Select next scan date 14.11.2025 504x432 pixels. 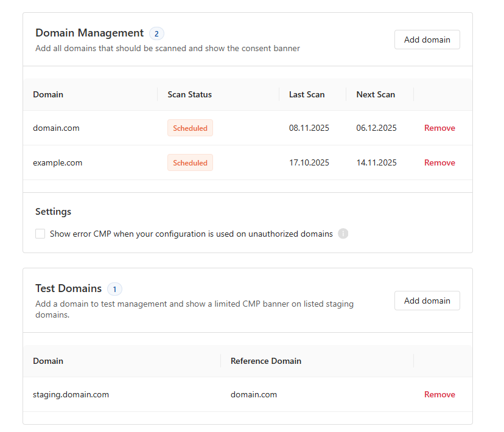376,162
